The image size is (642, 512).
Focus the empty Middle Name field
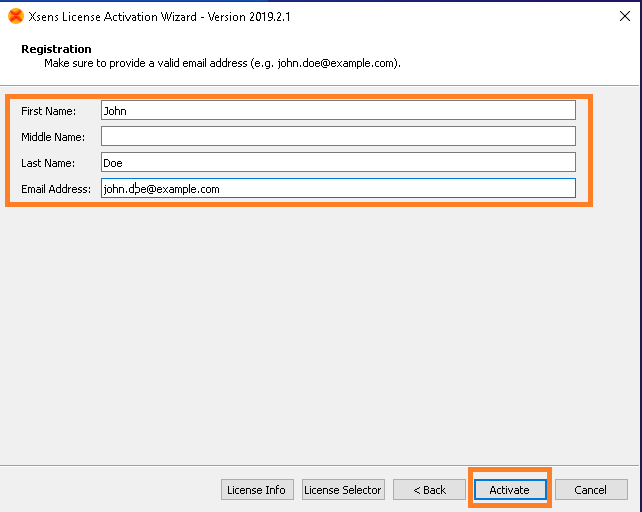point(338,136)
